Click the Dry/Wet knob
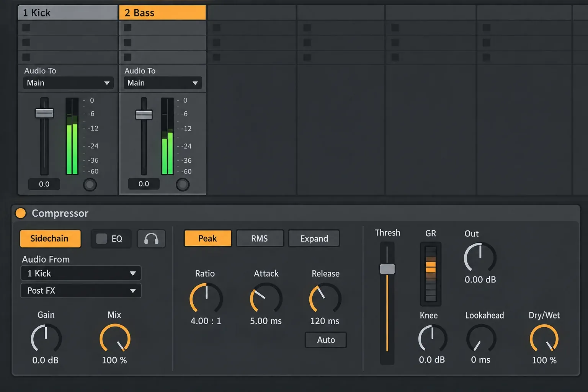The height and width of the screenshot is (392, 588). tap(544, 338)
